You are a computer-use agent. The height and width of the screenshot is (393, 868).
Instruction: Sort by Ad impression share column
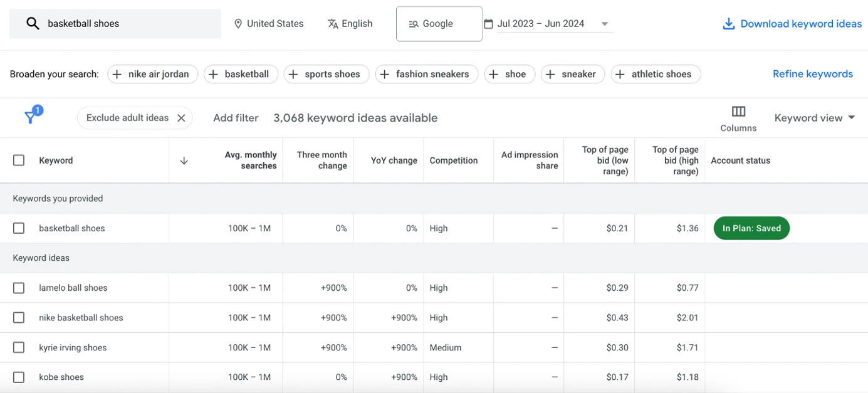[530, 160]
